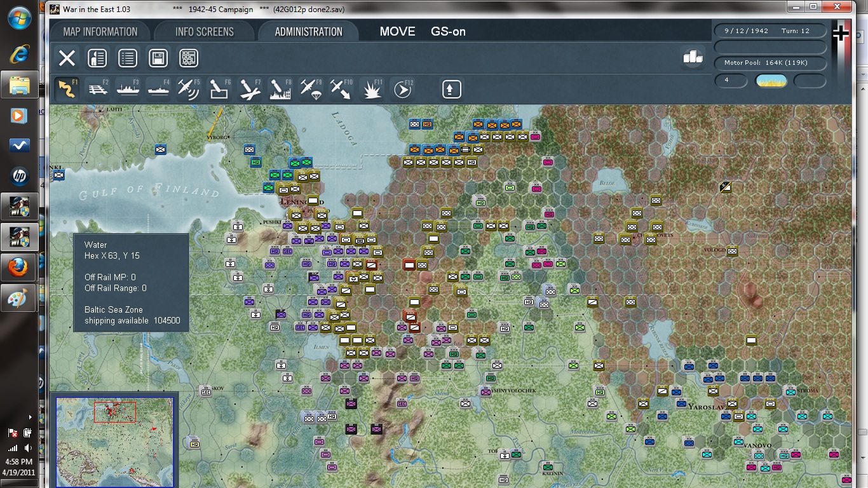Click the Motor Pool 164K (119K) readout
The width and height of the screenshot is (868, 488).
(x=771, y=63)
